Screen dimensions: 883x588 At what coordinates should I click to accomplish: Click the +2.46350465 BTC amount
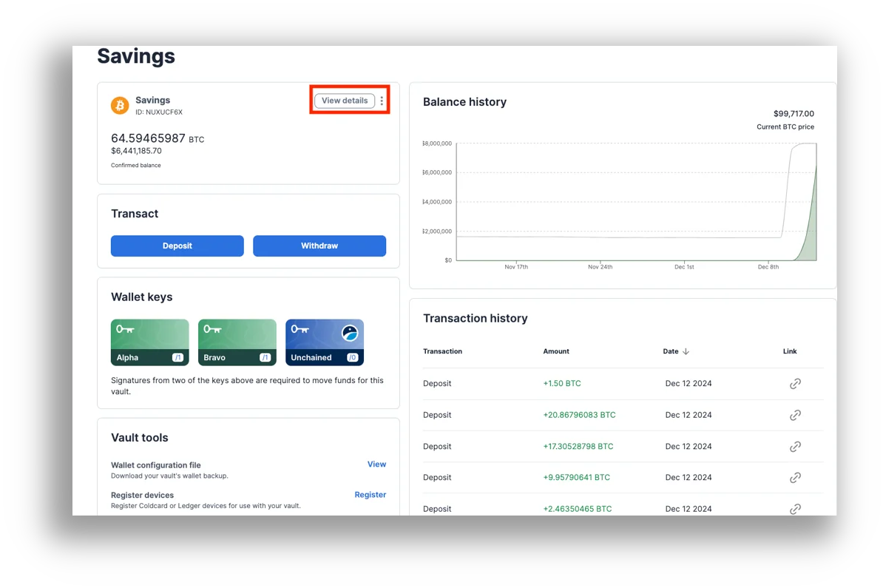point(578,509)
